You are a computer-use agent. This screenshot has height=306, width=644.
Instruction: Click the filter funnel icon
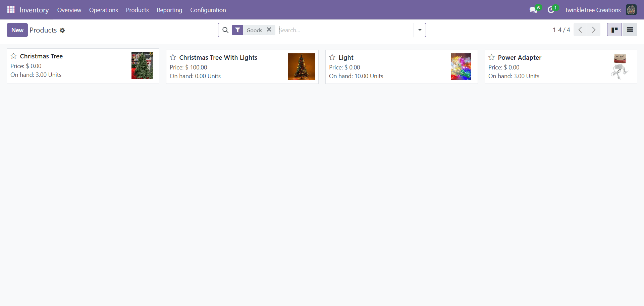237,30
